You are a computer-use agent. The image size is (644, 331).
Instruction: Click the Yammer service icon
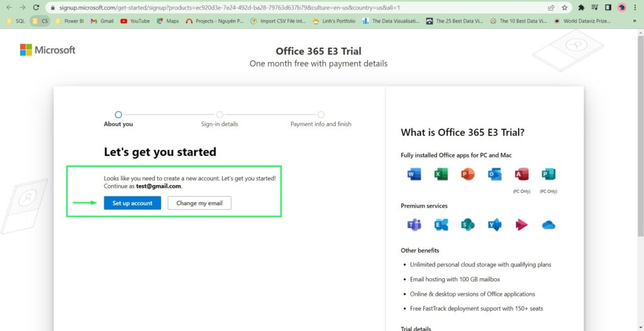[x=494, y=225]
